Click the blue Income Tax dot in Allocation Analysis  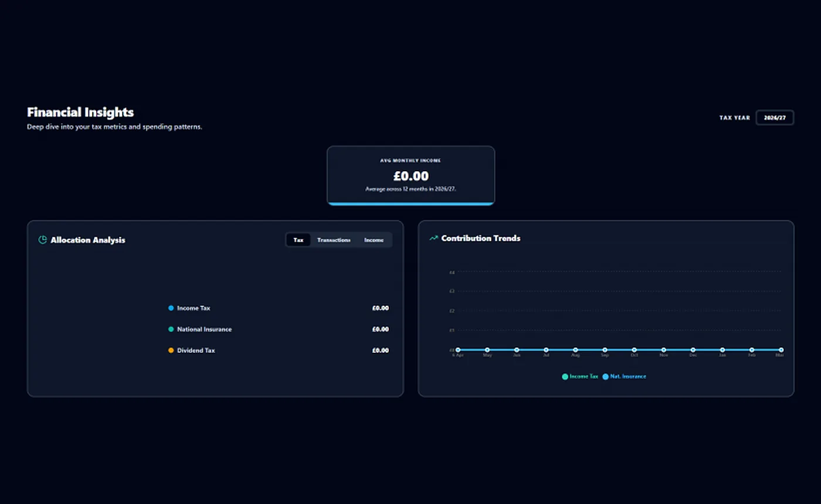click(171, 308)
